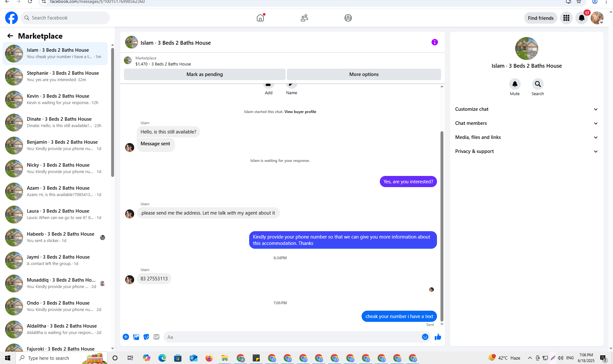This screenshot has height=364, width=613.
Task: Go to the Home feed icon
Action: point(260,18)
